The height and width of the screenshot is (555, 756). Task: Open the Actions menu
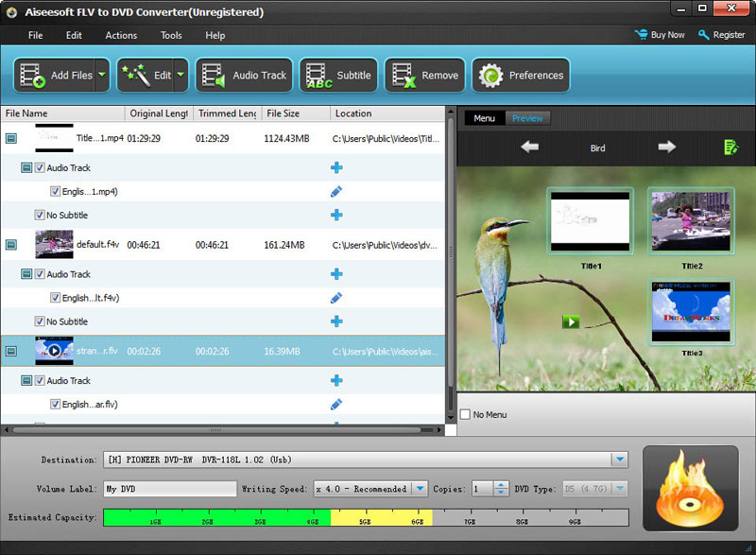tap(121, 35)
